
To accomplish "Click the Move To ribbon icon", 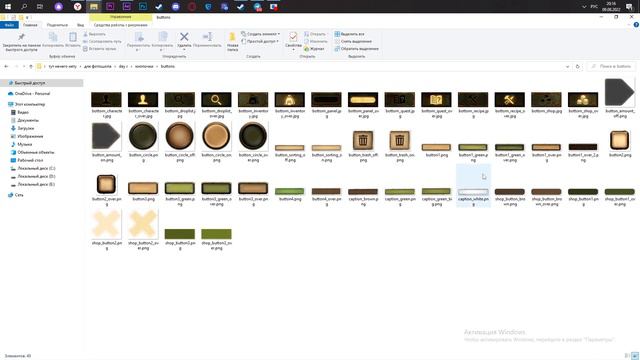I will tap(139, 37).
